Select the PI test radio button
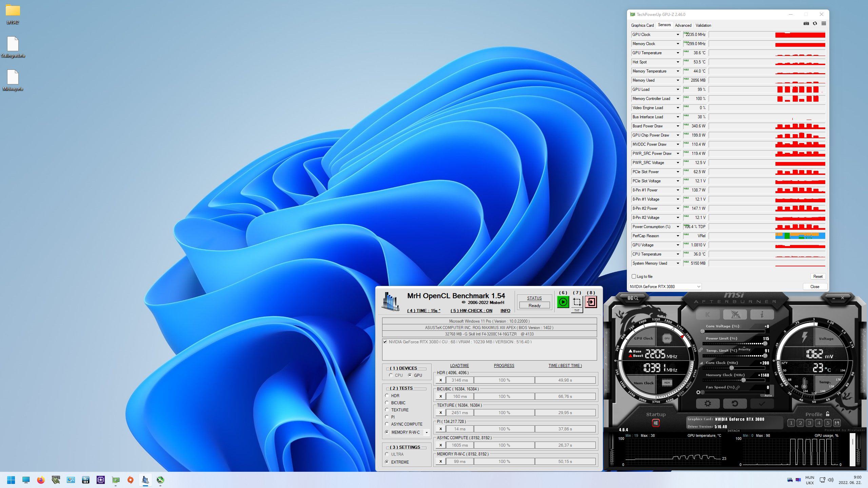Image resolution: width=868 pixels, height=488 pixels. [x=387, y=417]
